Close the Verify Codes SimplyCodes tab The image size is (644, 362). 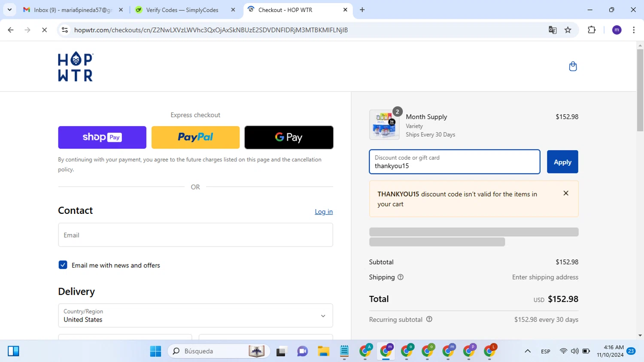pos(233,9)
